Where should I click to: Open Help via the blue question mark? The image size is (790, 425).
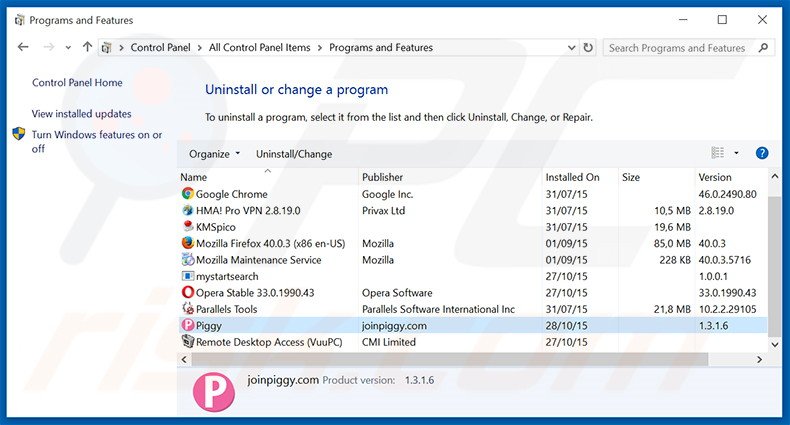tap(762, 153)
